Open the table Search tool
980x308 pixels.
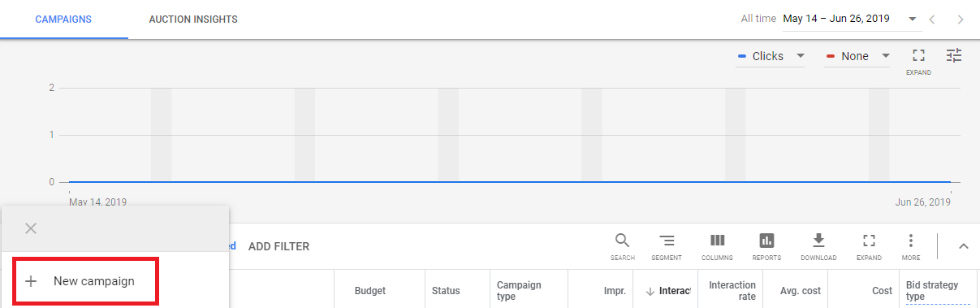pos(622,246)
